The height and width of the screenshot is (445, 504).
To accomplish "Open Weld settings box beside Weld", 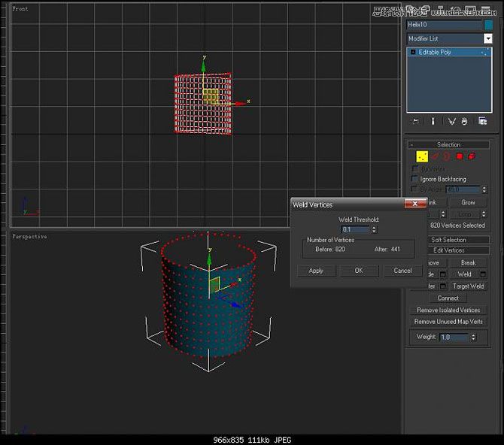I will [483, 274].
